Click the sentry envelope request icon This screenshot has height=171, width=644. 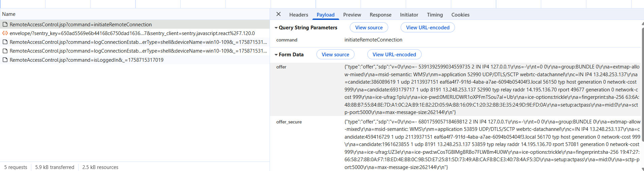tap(5, 33)
